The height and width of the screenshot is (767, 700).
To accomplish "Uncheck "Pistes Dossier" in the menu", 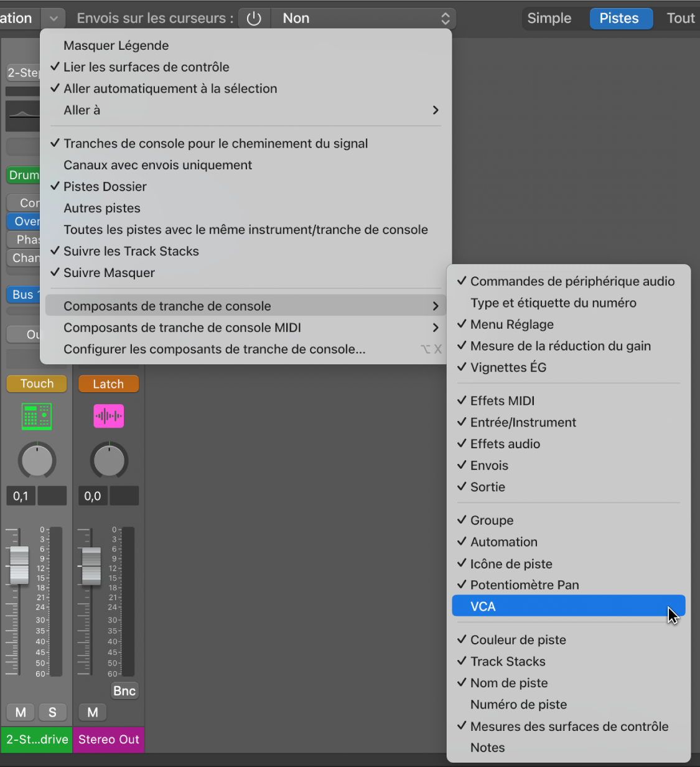I will tap(105, 186).
